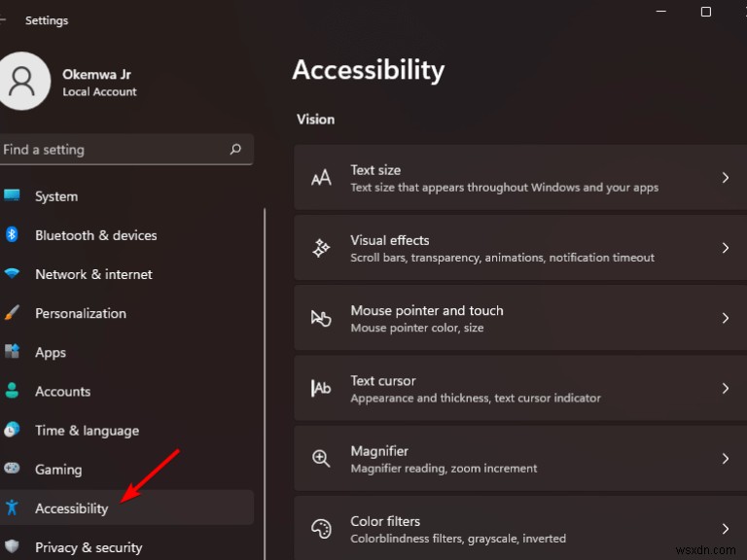This screenshot has height=560, width=747.
Task: Click the Mouse pointer and touch icon
Action: click(321, 318)
